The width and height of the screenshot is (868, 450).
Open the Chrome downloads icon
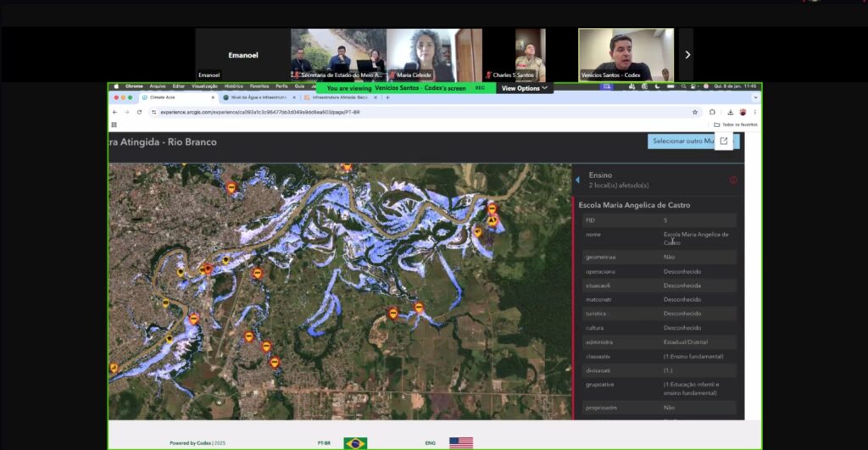pyautogui.click(x=726, y=112)
